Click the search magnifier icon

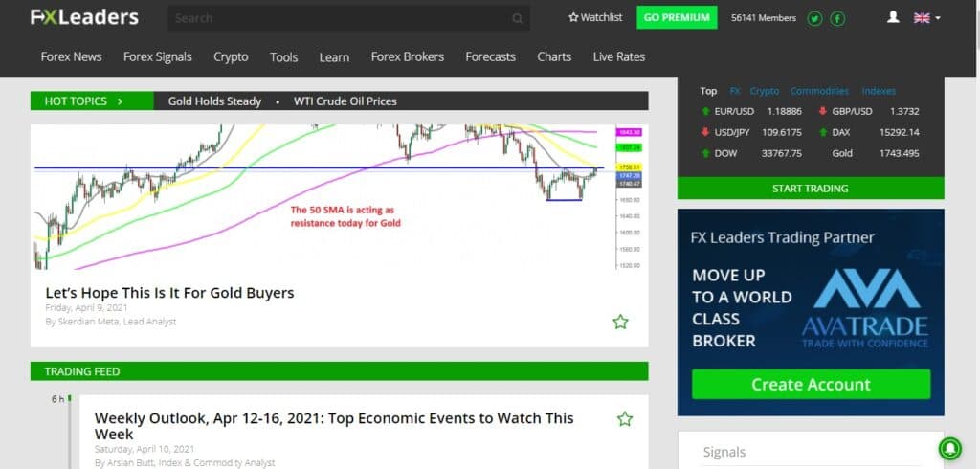click(517, 19)
